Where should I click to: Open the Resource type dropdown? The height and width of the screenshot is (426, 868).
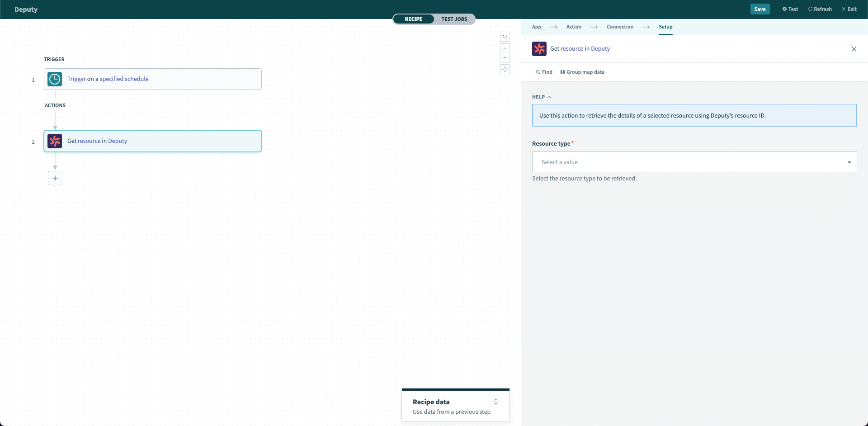(694, 162)
